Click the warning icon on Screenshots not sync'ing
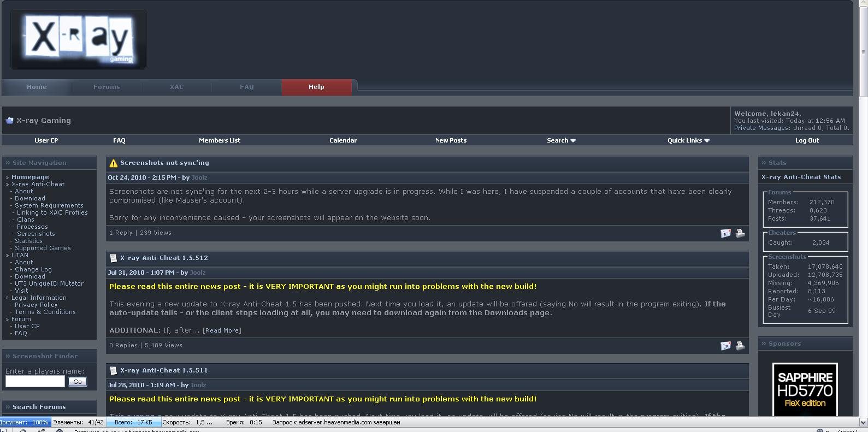Screen dimensions: 868x432 click(113, 163)
